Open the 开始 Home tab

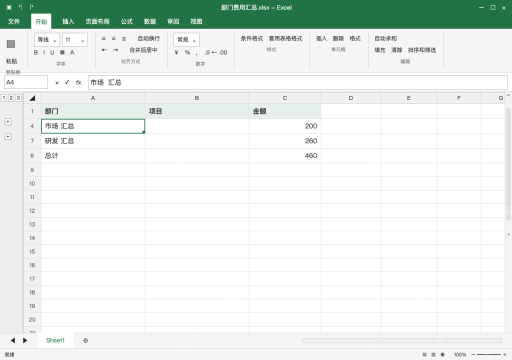41,22
